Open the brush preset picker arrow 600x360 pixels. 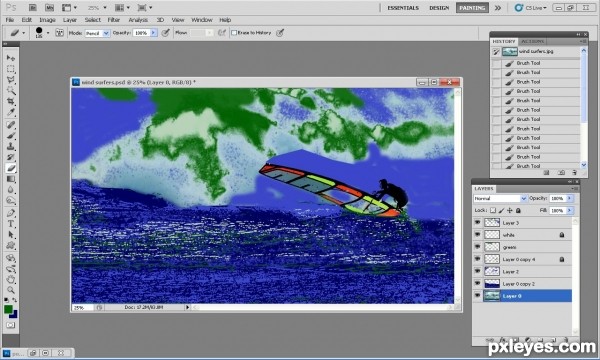(x=48, y=33)
